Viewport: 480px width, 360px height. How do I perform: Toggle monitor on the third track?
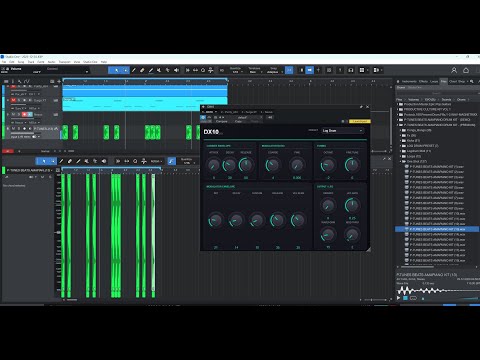point(30,114)
